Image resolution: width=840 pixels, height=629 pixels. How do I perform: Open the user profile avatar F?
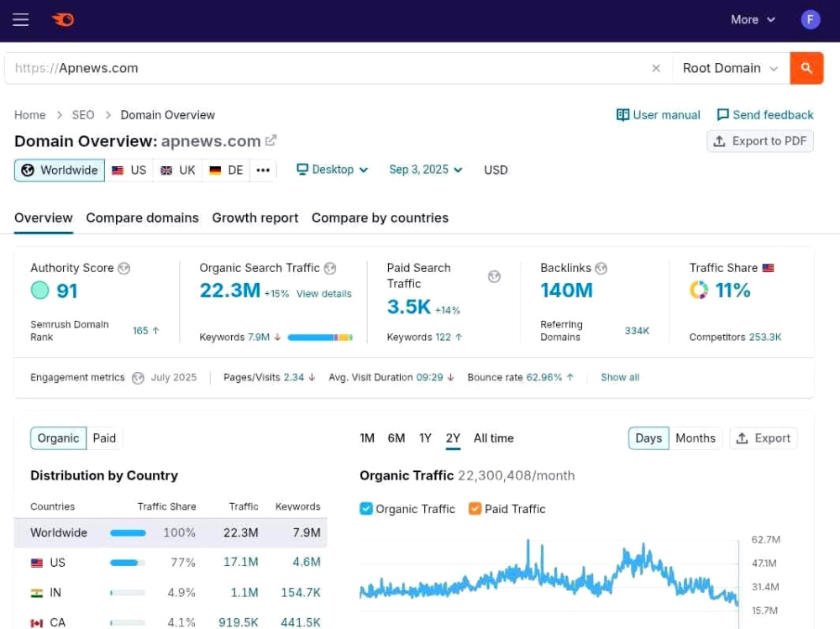(810, 20)
